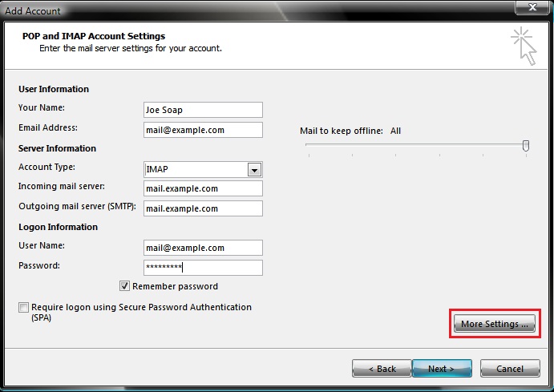Screen dimensions: 554x392
Task: Click the 'Server Information' section heading
Action: click(57, 148)
